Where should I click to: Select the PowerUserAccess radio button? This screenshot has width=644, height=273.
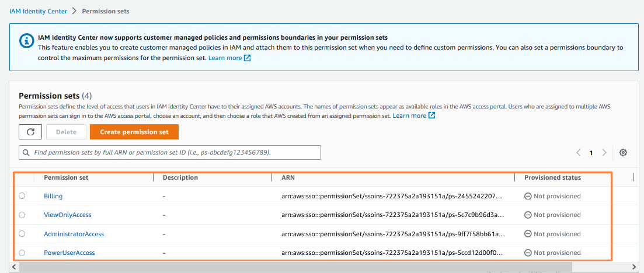click(x=22, y=253)
